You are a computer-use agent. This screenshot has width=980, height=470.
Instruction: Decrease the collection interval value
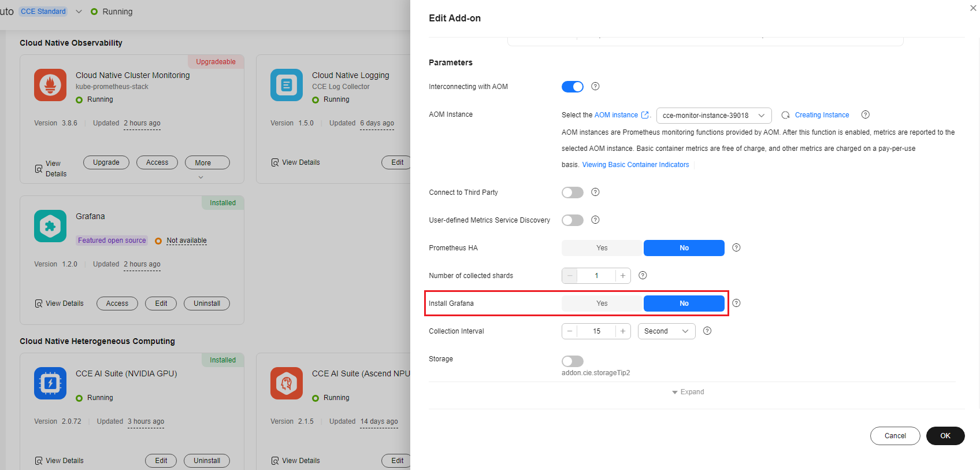[570, 331]
